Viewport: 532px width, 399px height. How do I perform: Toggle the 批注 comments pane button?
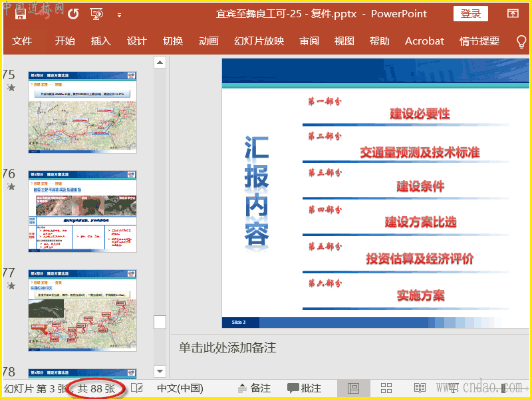point(305,388)
